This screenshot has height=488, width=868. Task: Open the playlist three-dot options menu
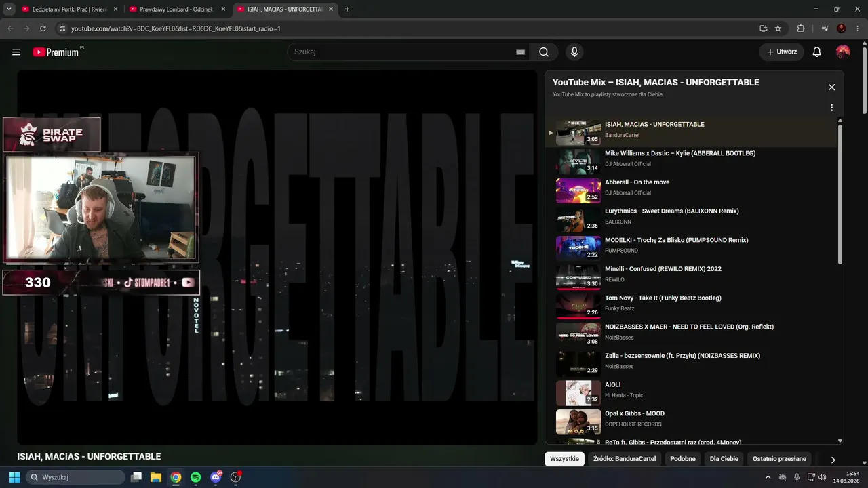[x=831, y=108]
